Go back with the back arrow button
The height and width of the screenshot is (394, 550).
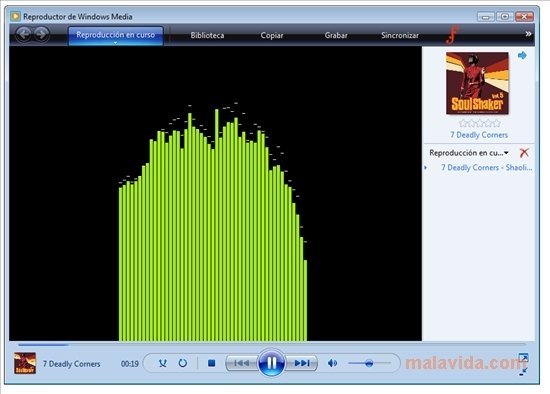[24, 34]
